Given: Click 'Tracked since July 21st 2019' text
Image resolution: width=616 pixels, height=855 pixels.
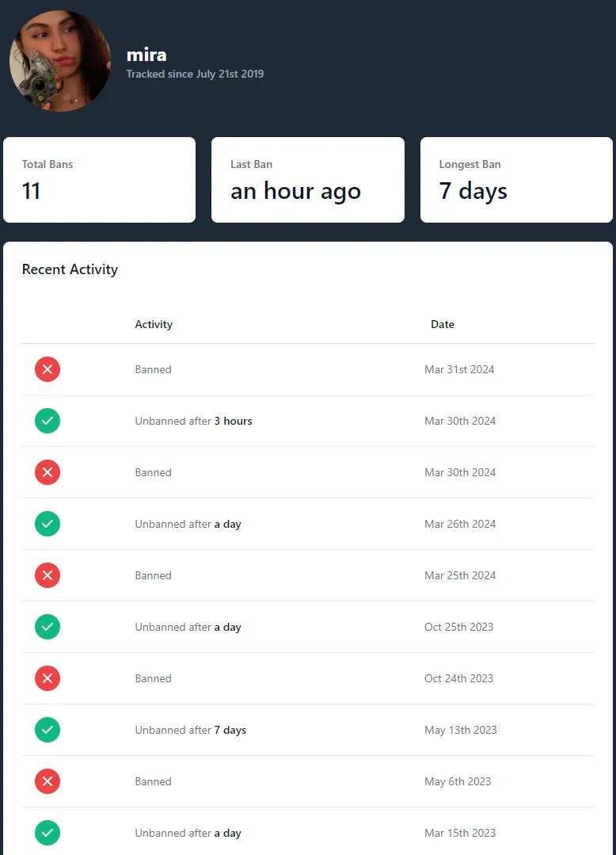Looking at the screenshot, I should [x=195, y=74].
